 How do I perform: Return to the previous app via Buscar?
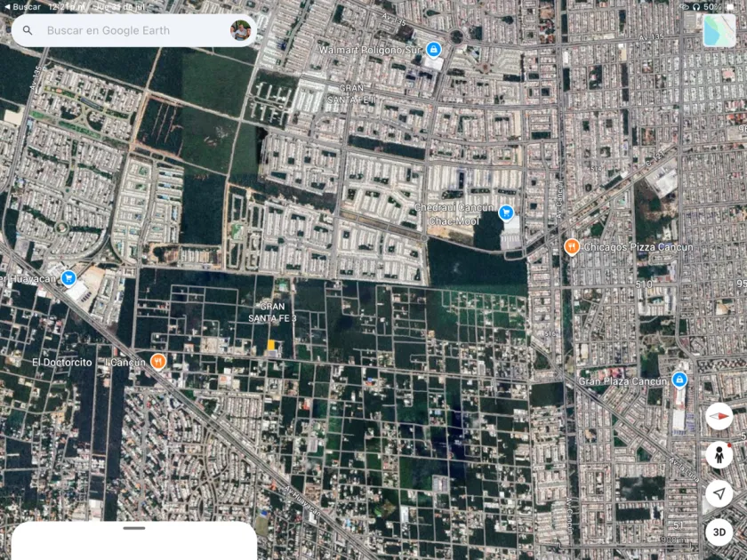pyautogui.click(x=22, y=7)
